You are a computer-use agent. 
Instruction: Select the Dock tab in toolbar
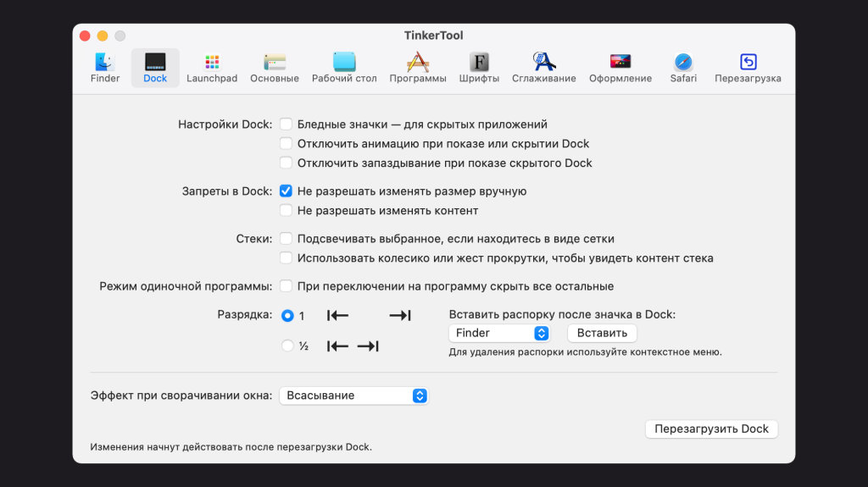(x=155, y=63)
